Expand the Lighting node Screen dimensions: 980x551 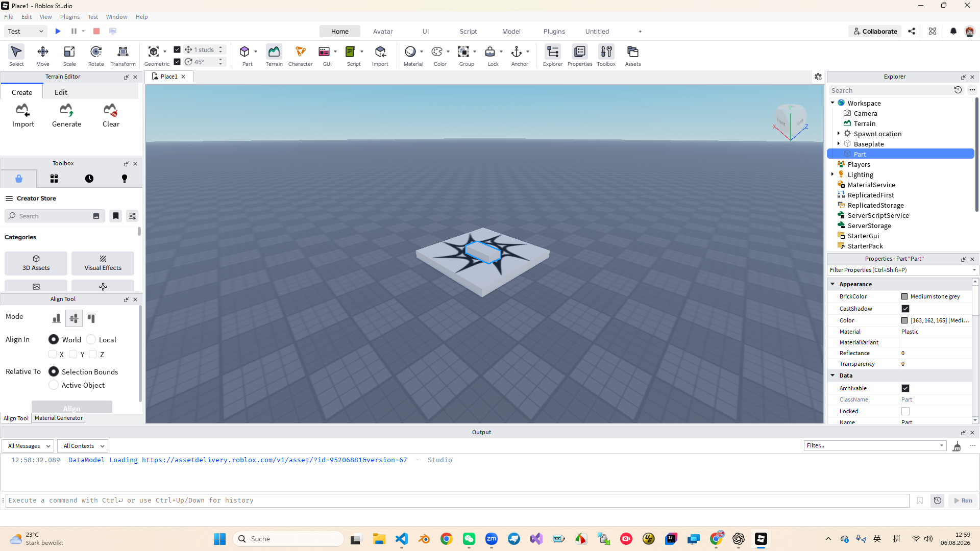tap(832, 174)
